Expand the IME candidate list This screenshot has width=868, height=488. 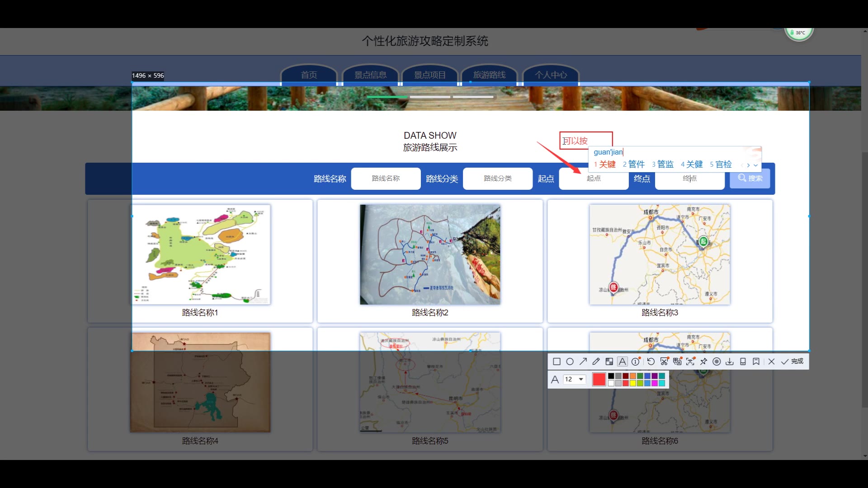click(x=756, y=165)
